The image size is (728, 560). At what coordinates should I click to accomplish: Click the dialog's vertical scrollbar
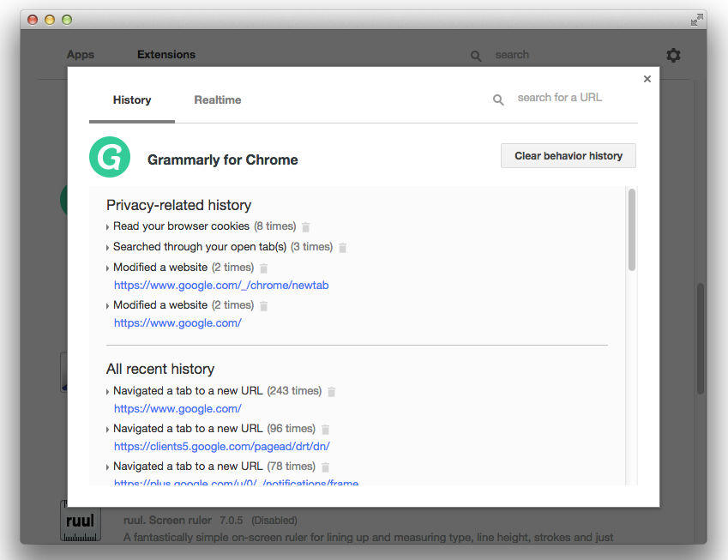(632, 232)
